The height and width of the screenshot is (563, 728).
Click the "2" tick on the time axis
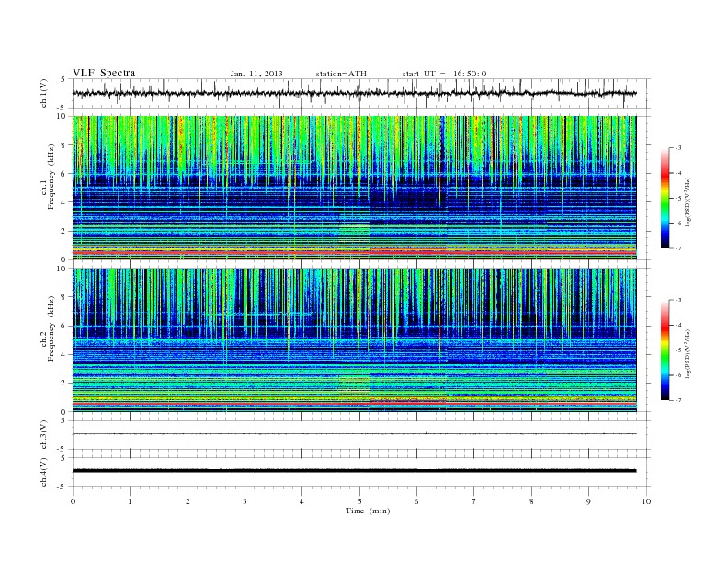188,501
